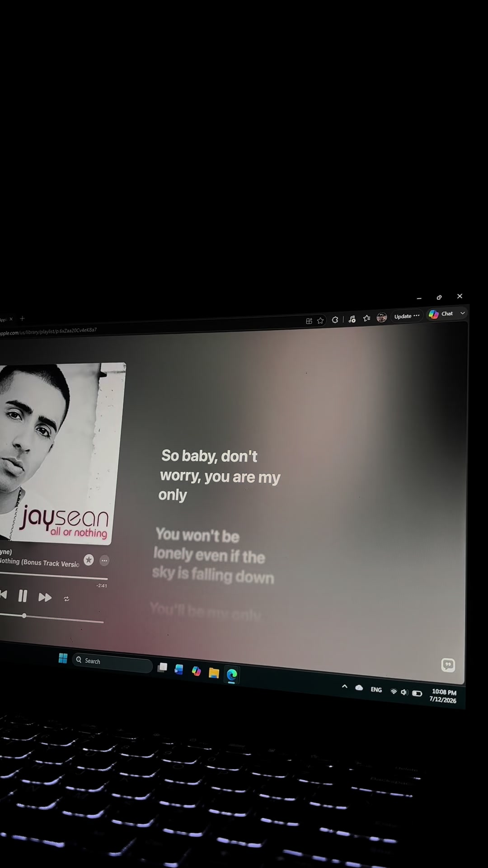The width and height of the screenshot is (488, 868).
Task: Open Copilot app from the taskbar
Action: (196, 671)
